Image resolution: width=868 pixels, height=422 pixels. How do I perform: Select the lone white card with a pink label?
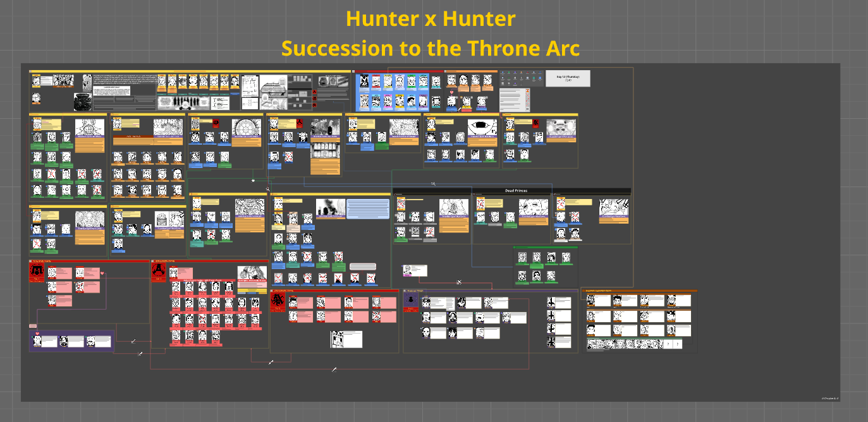coord(415,270)
